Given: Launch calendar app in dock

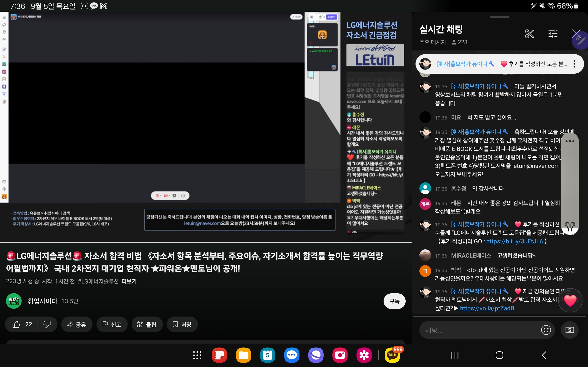Looking at the screenshot, I should (267, 355).
